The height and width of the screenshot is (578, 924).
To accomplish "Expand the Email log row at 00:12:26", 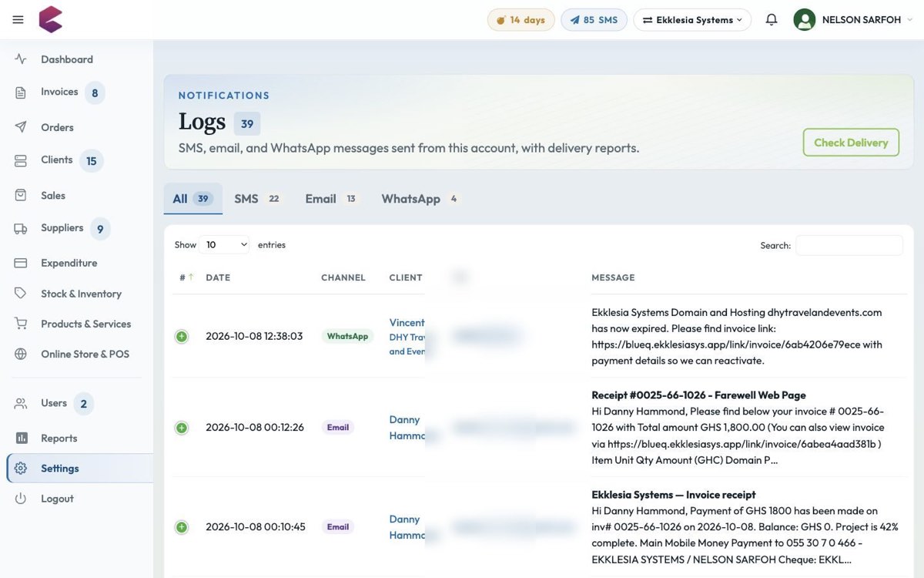I will coord(182,428).
